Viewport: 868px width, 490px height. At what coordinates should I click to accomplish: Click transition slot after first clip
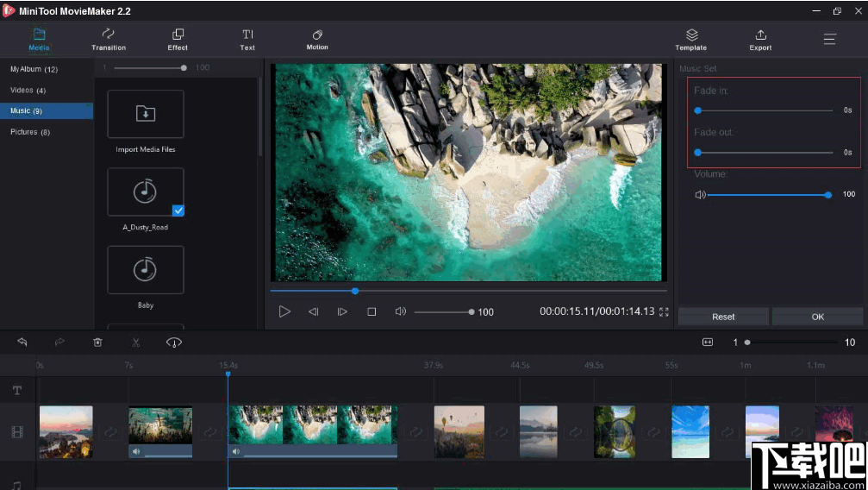[110, 432]
